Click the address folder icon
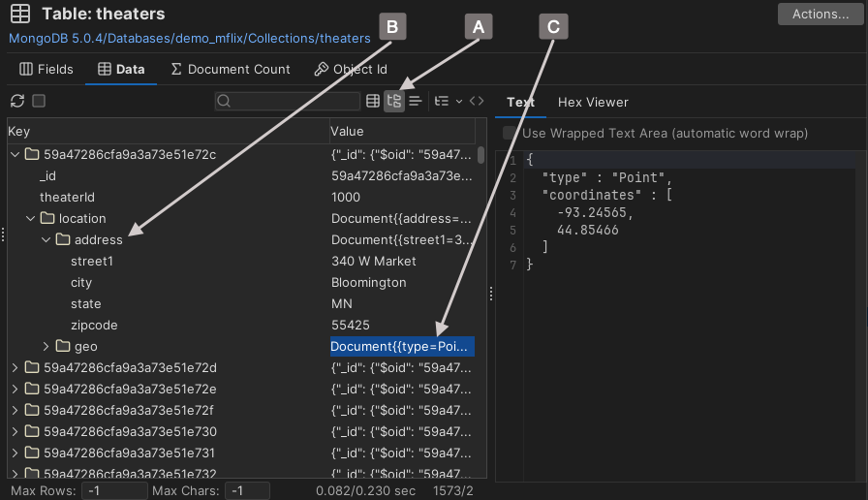 click(64, 239)
